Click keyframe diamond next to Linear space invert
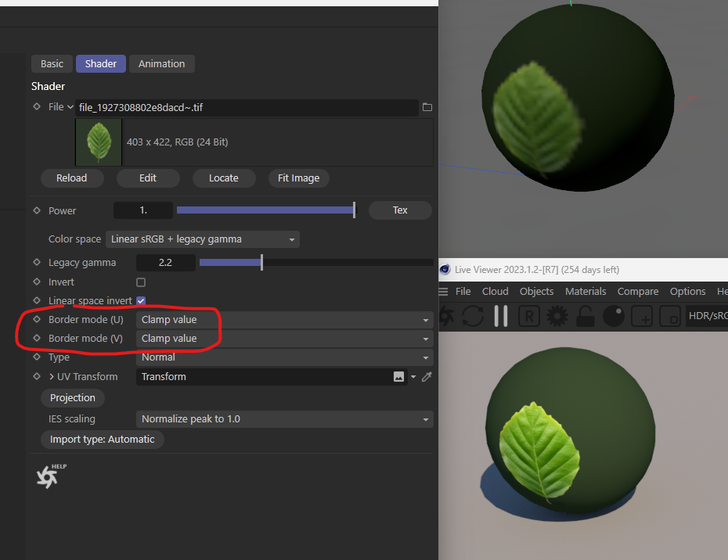The width and height of the screenshot is (728, 560). [x=37, y=300]
